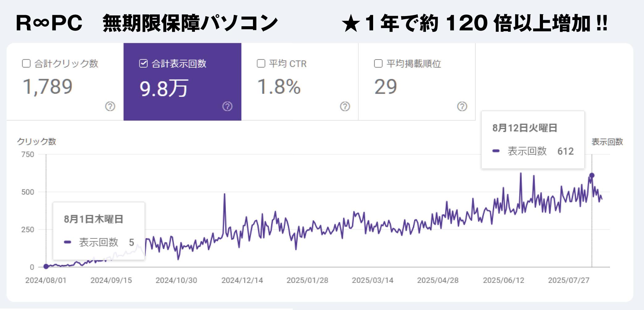This screenshot has height=310, width=644.
Task: Click purple legend dash in 8月12日 tooltip
Action: pos(496,151)
